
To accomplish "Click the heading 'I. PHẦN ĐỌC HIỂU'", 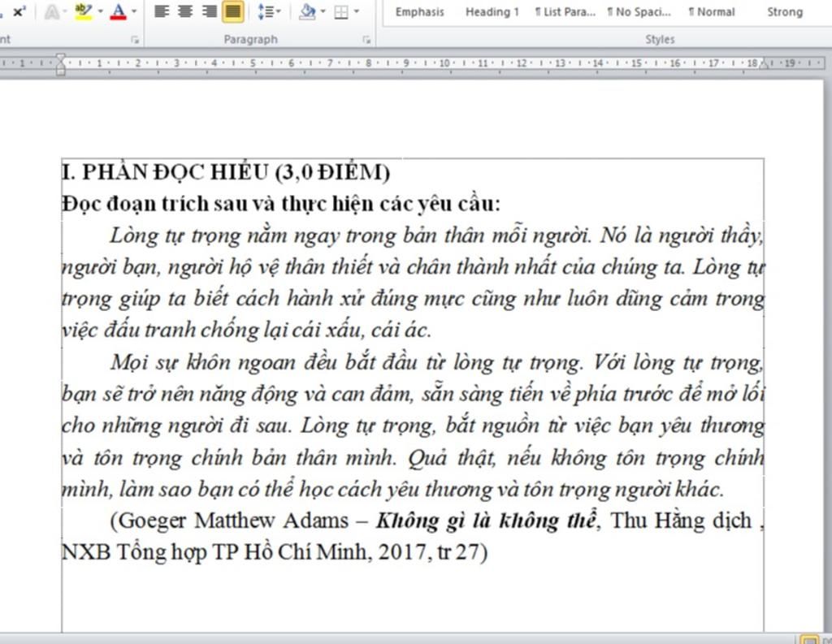I will pos(166,172).
